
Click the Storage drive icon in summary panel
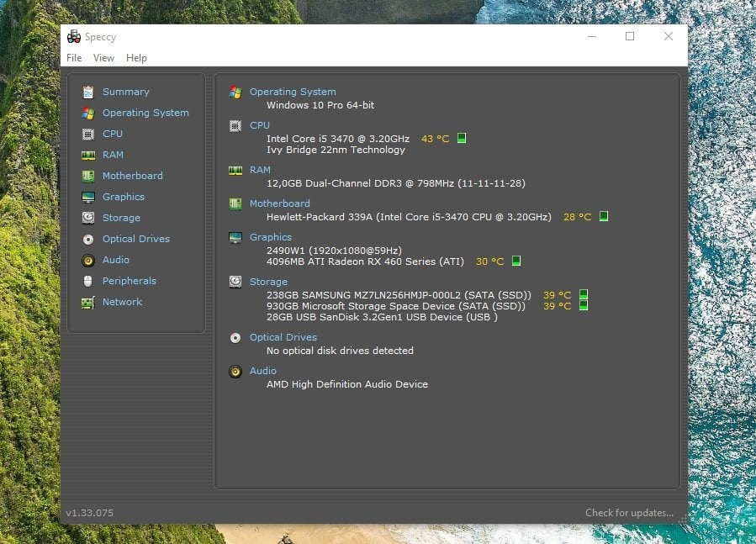pyautogui.click(x=235, y=282)
